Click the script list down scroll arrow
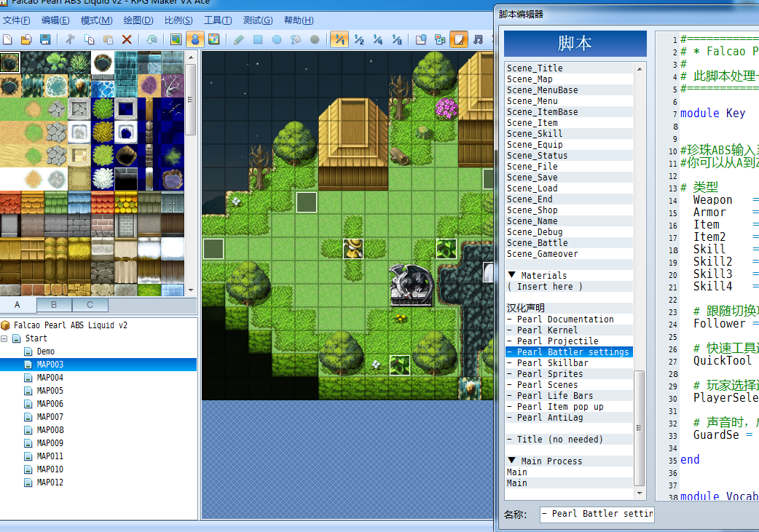The width and height of the screenshot is (759, 532). pos(640,493)
